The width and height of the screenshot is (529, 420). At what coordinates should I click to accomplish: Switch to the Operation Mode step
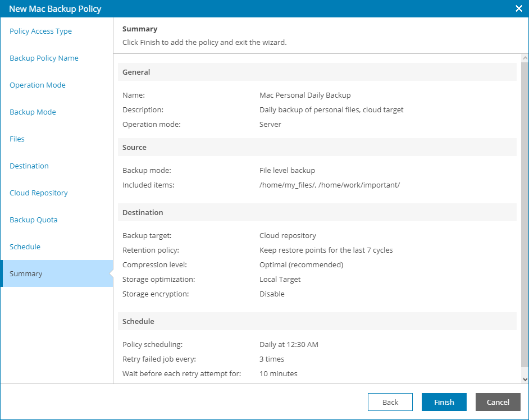(x=38, y=85)
